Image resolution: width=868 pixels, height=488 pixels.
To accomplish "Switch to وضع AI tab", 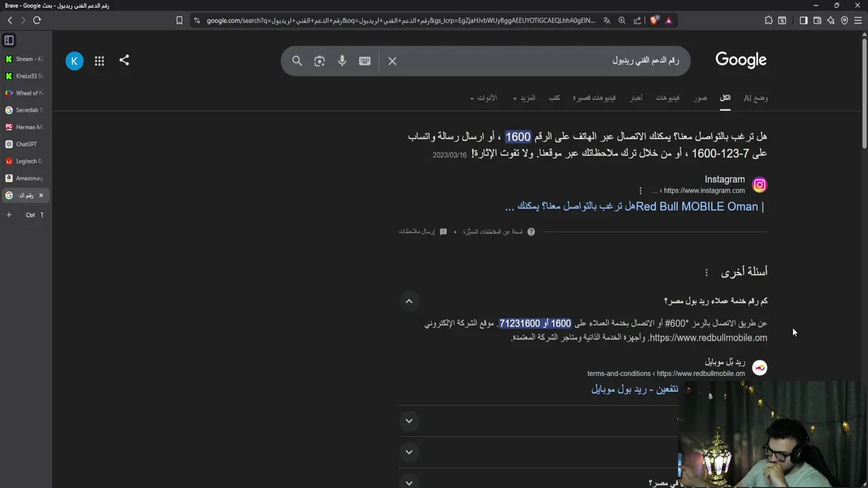I will 755,98.
